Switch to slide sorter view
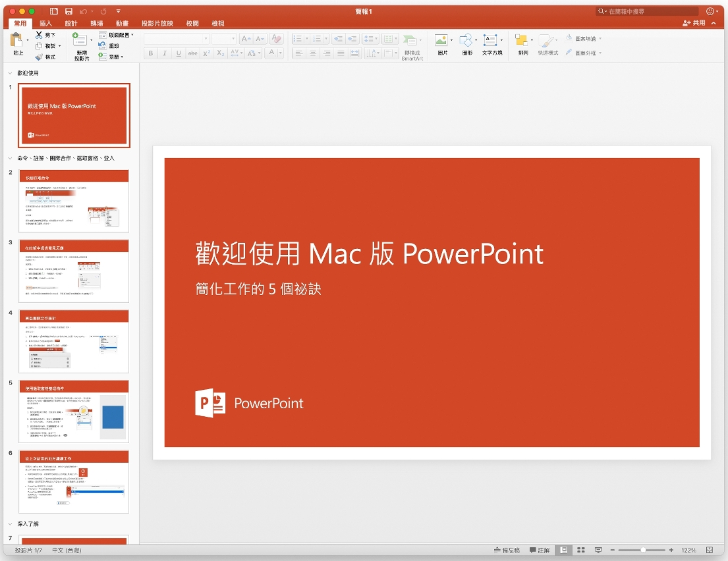728x561 pixels. tap(581, 550)
